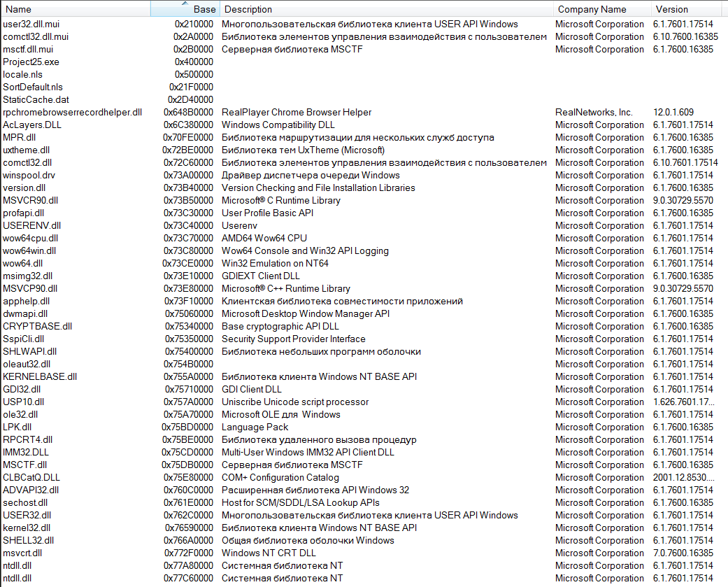Sort list by Name column header
Screen dimensions: 728x587
(76, 9)
